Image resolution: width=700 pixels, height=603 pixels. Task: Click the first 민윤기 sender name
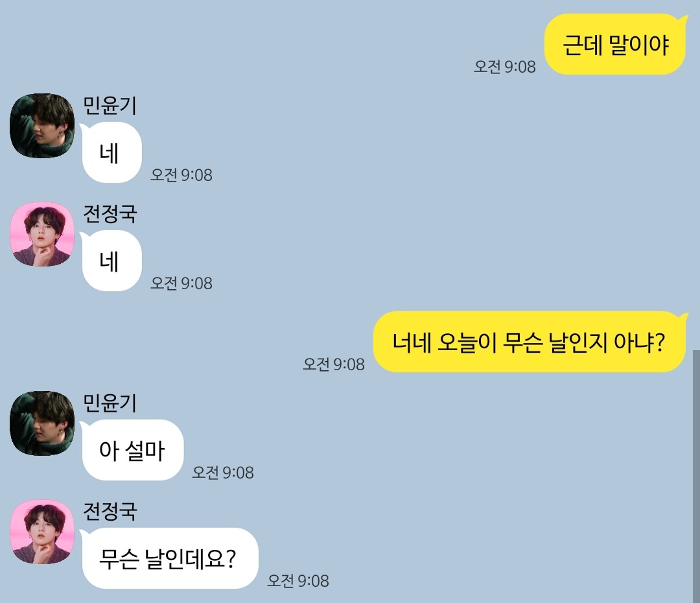(110, 106)
